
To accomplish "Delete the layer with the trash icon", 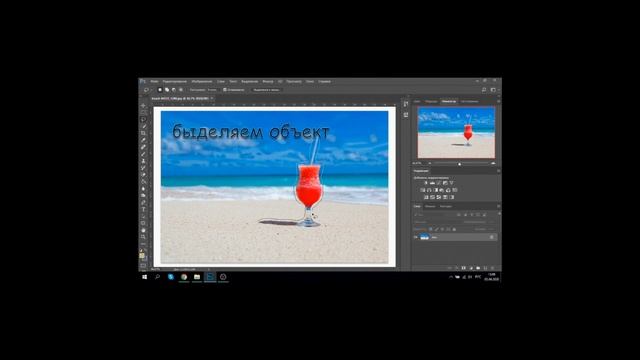I will (x=492, y=268).
